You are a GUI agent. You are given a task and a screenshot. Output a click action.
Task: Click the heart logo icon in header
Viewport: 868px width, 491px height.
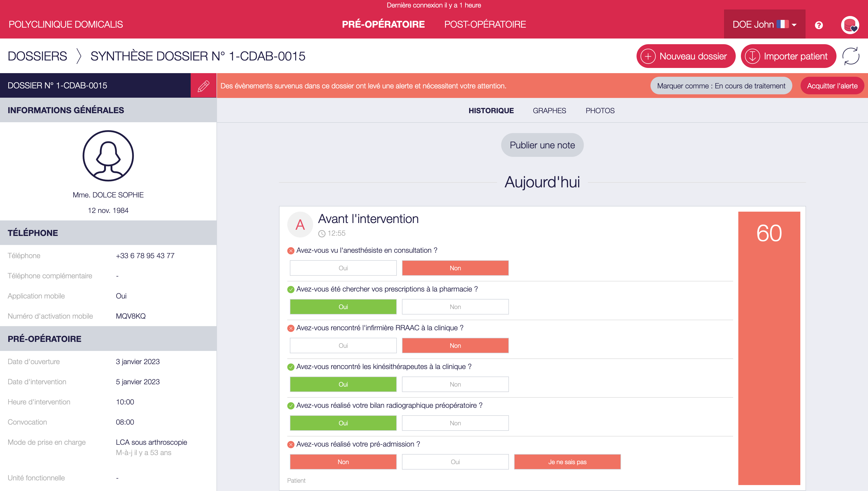click(850, 25)
